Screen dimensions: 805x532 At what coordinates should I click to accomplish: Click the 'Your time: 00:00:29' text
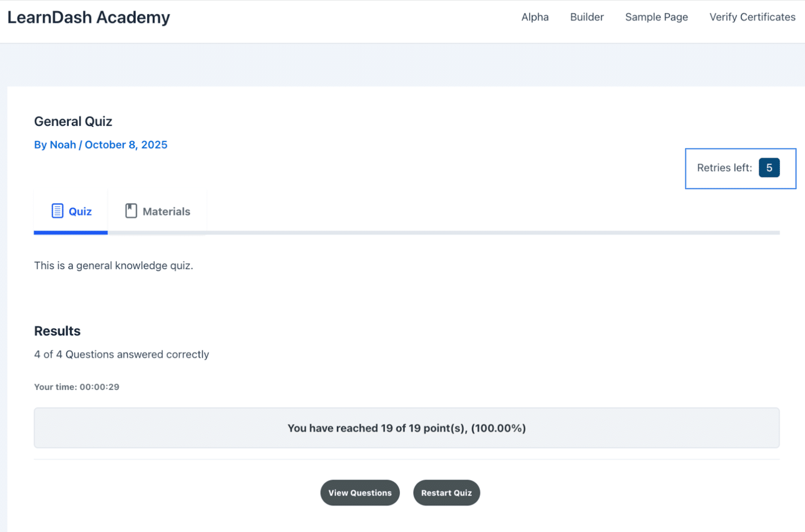point(76,387)
